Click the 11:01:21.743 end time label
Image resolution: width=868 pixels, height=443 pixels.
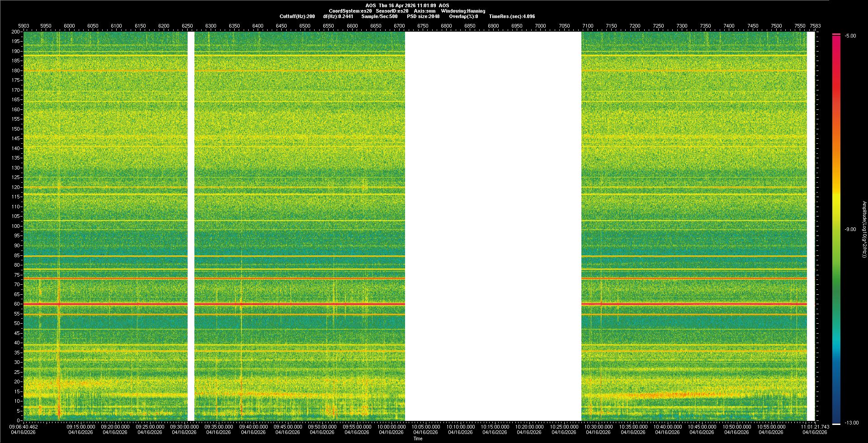[815, 426]
